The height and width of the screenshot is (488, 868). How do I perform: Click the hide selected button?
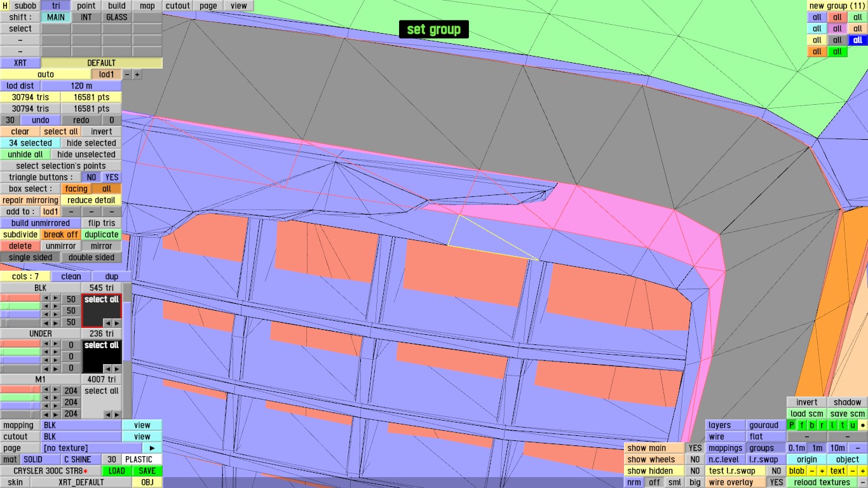click(92, 143)
